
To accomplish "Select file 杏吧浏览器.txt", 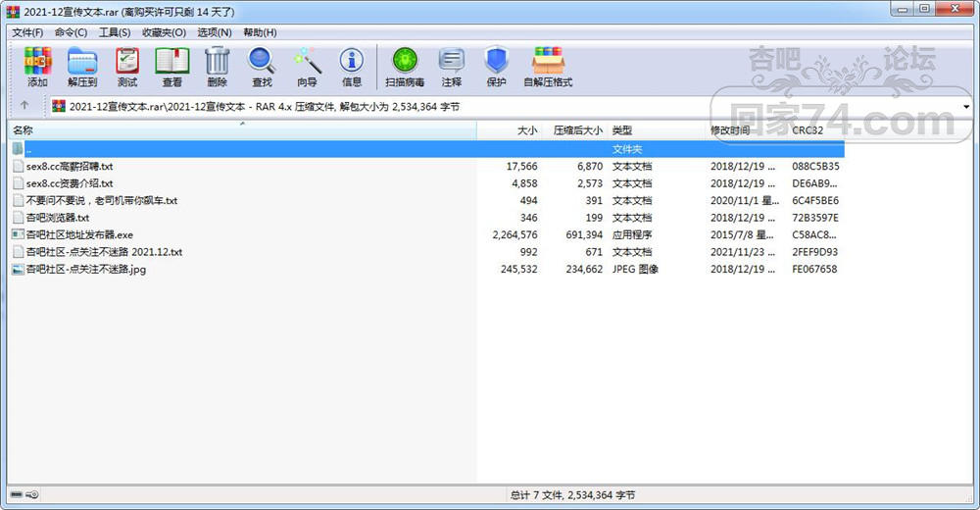I will click(58, 218).
